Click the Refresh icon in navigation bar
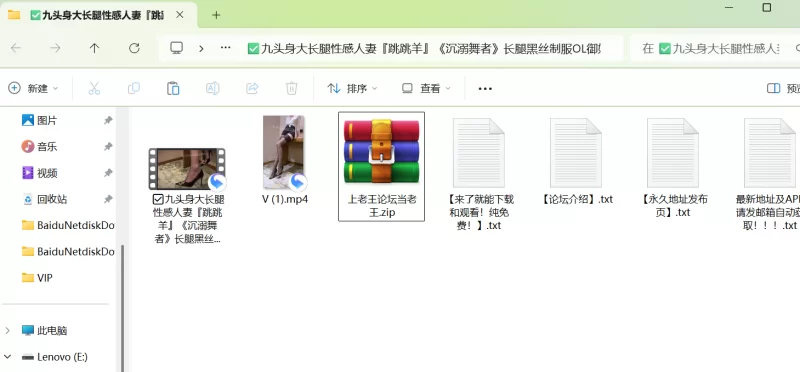Image resolution: width=800 pixels, height=372 pixels. 134,48
